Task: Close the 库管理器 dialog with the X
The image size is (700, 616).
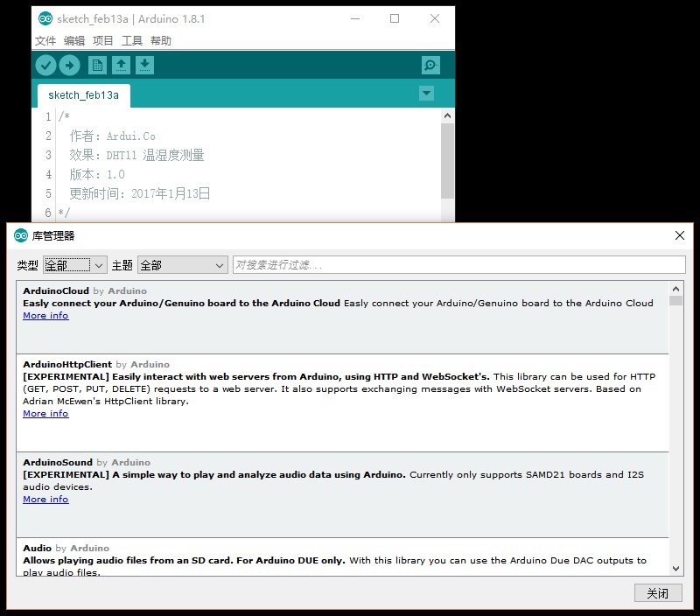Action: (680, 235)
